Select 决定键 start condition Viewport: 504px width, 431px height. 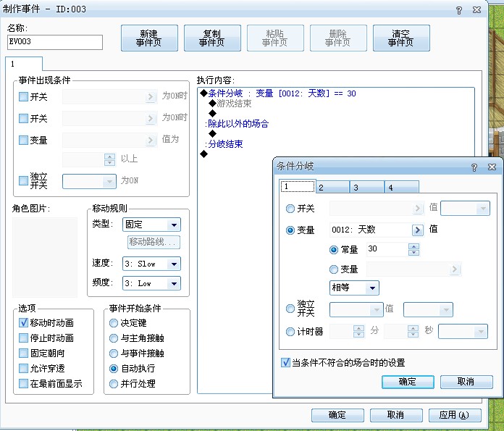click(x=114, y=323)
